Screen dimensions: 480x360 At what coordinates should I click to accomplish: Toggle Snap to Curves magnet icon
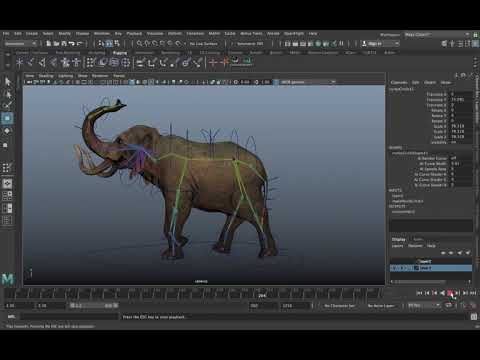[147, 43]
